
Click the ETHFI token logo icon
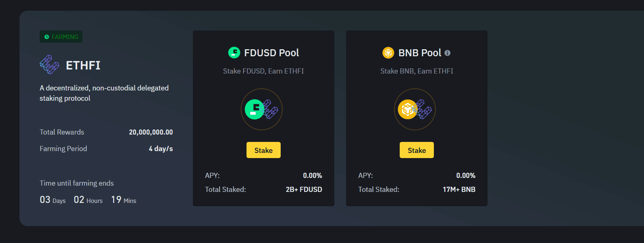(50, 65)
